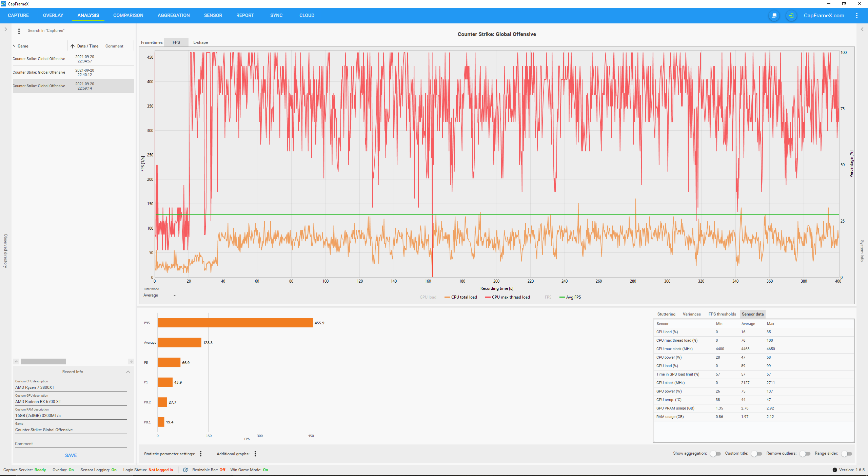Toggle Custom title switch
The image size is (868, 476).
[x=756, y=454]
